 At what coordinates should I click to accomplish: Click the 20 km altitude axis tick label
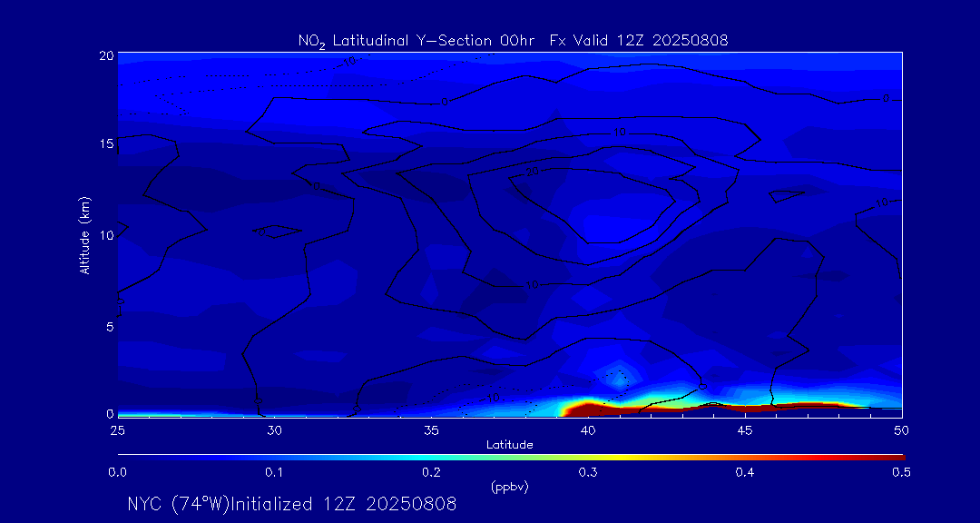[x=106, y=55]
